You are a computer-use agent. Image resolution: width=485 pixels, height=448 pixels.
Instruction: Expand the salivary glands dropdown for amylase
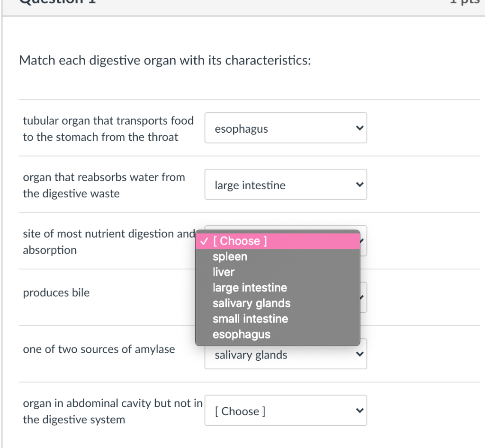pyautogui.click(x=285, y=355)
